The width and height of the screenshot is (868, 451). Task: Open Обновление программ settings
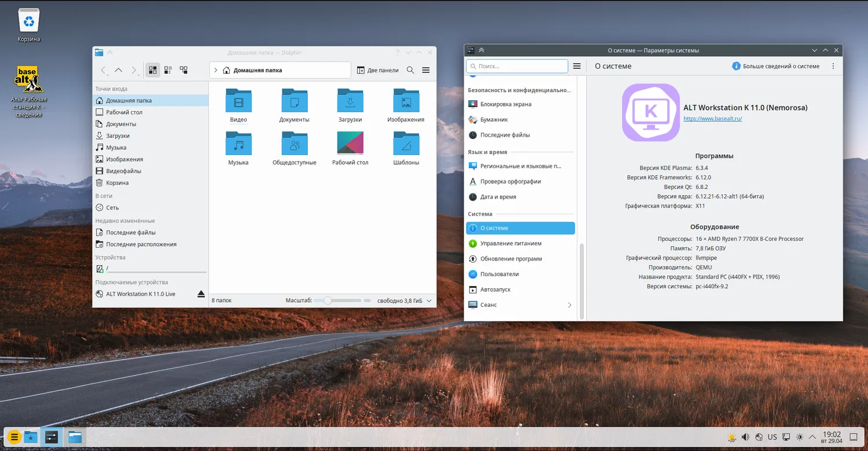coord(520,259)
